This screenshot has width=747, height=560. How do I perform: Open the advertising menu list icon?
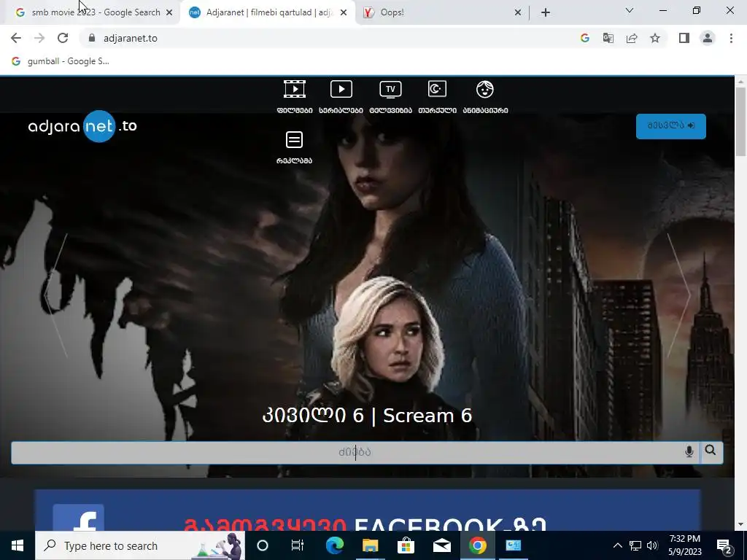click(294, 140)
